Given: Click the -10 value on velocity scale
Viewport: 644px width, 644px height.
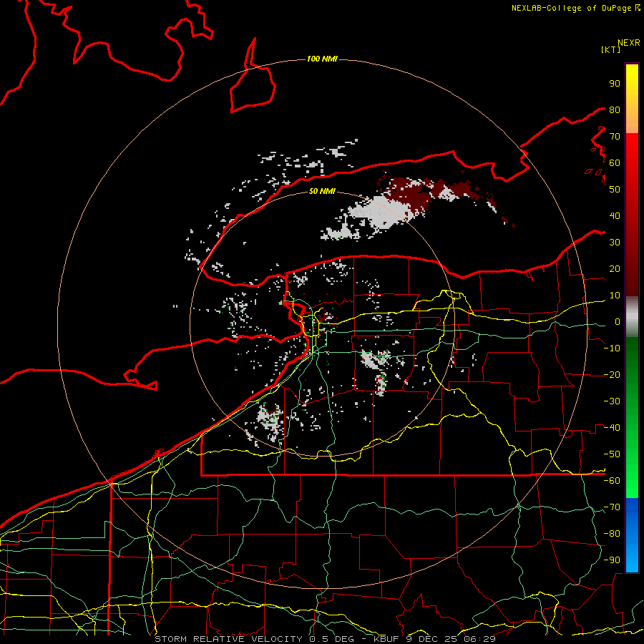Looking at the screenshot, I should coord(612,348).
